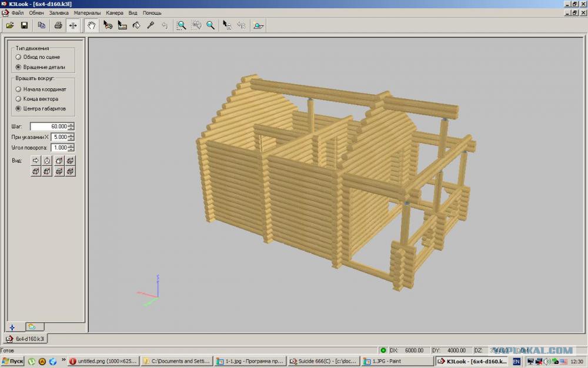
Task: Open the "Материалы" menu
Action: [87, 13]
